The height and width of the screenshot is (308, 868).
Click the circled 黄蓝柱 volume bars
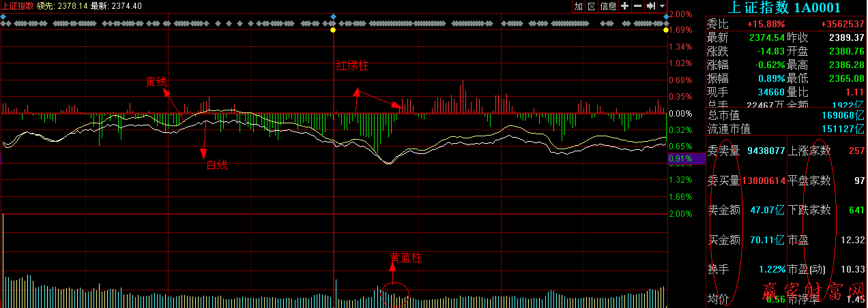pyautogui.click(x=394, y=296)
